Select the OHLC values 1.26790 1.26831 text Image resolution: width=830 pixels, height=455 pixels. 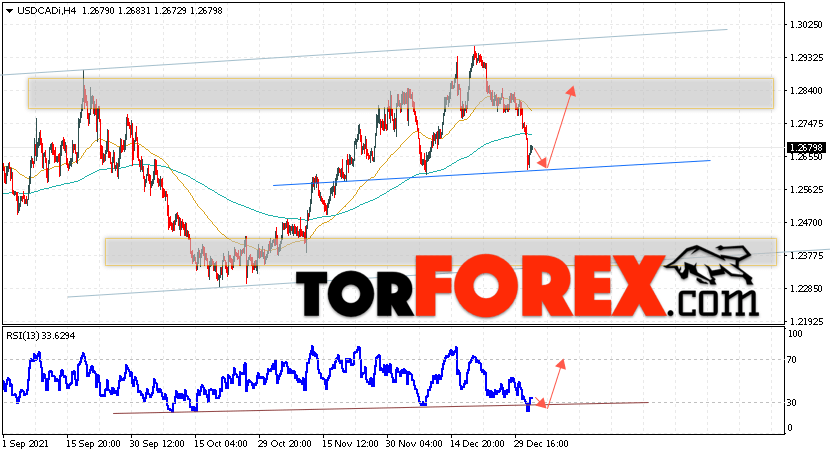(x=116, y=11)
